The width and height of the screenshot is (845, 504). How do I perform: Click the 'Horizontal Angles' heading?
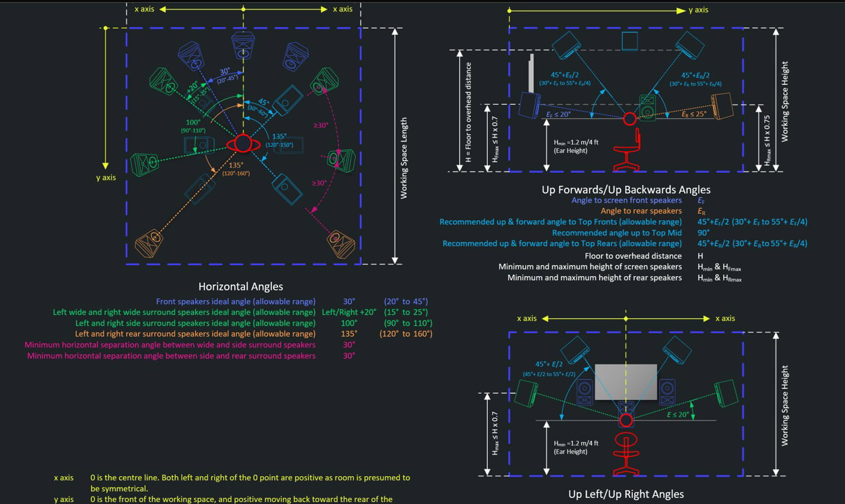pos(241,286)
